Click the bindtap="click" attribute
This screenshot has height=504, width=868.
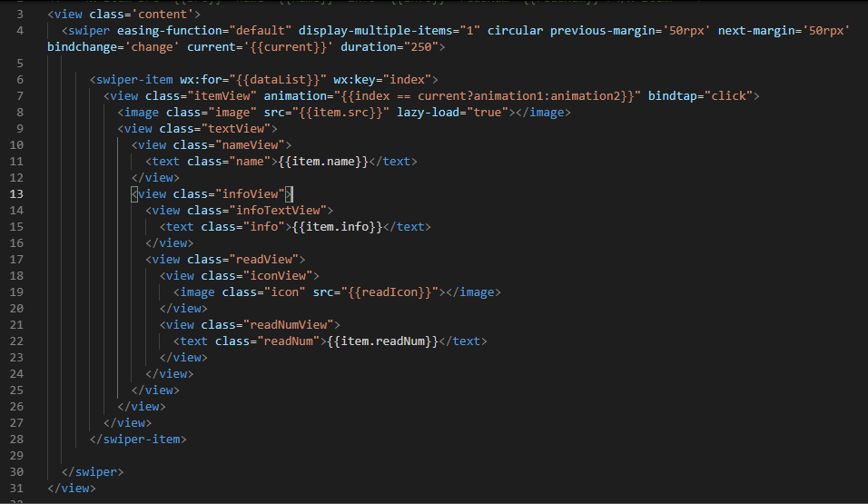point(700,96)
